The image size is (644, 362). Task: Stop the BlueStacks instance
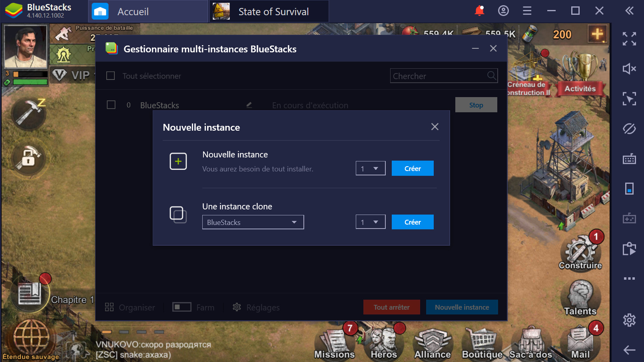click(476, 105)
